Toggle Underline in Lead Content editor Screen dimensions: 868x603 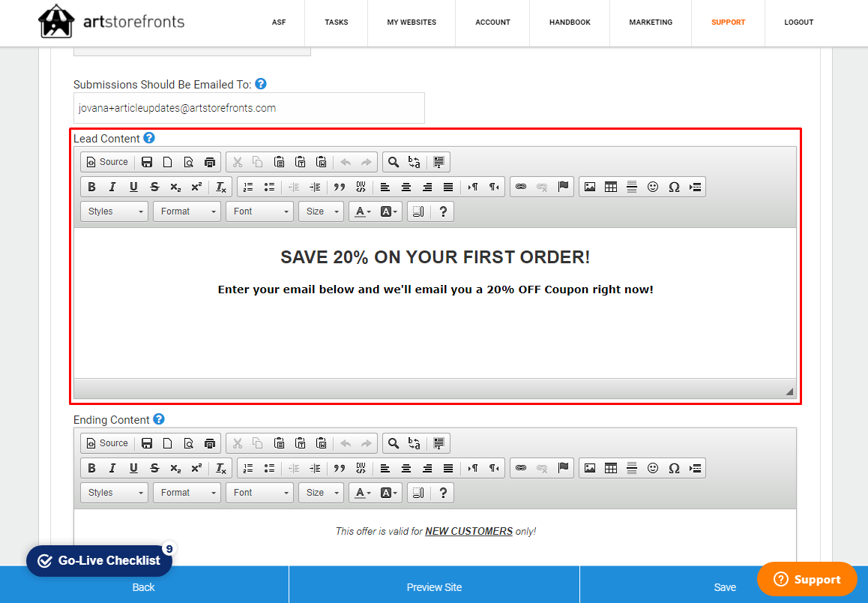133,187
